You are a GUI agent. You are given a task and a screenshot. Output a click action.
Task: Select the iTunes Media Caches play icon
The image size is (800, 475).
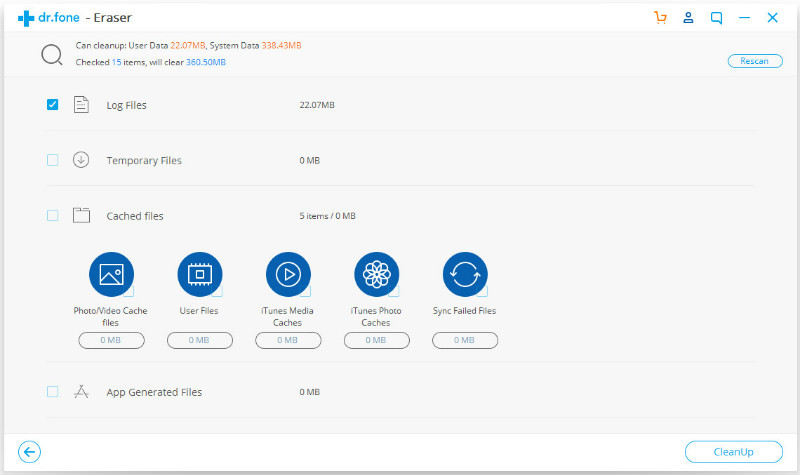(x=288, y=274)
